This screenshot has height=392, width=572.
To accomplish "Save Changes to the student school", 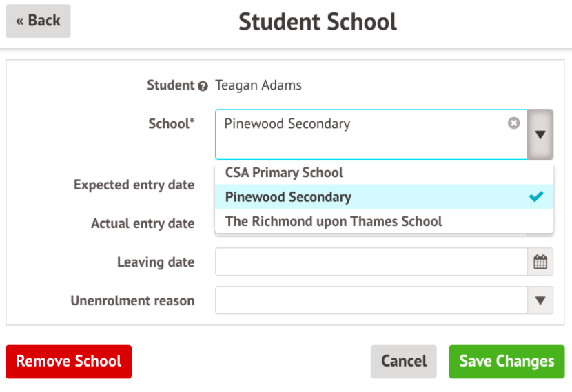I will coord(507,362).
